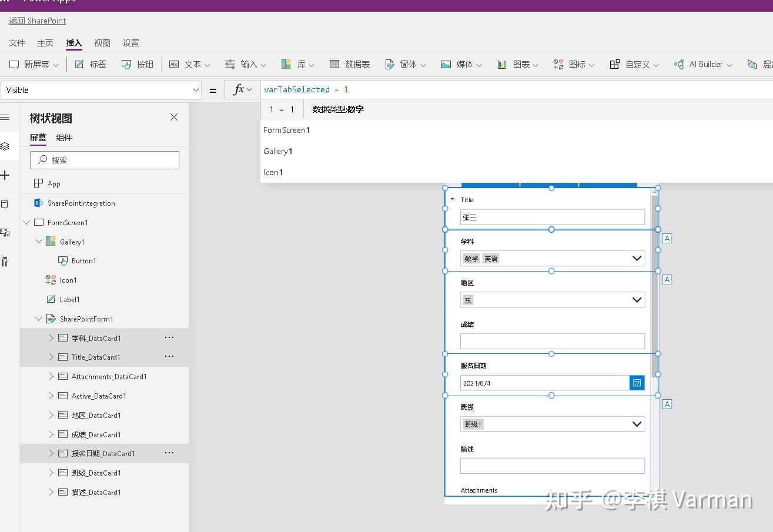
Task: Switch to the 视图 ribbon tab
Action: 102,42
